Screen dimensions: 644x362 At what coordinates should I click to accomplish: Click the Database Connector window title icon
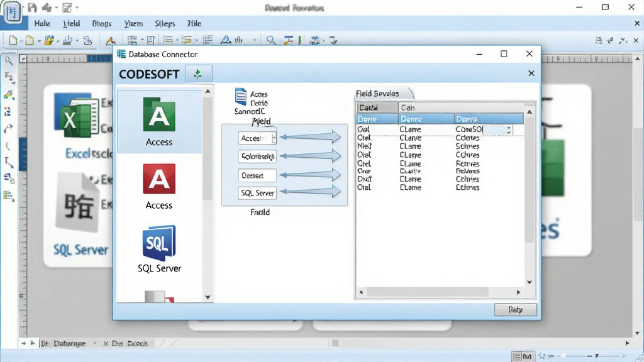click(121, 54)
